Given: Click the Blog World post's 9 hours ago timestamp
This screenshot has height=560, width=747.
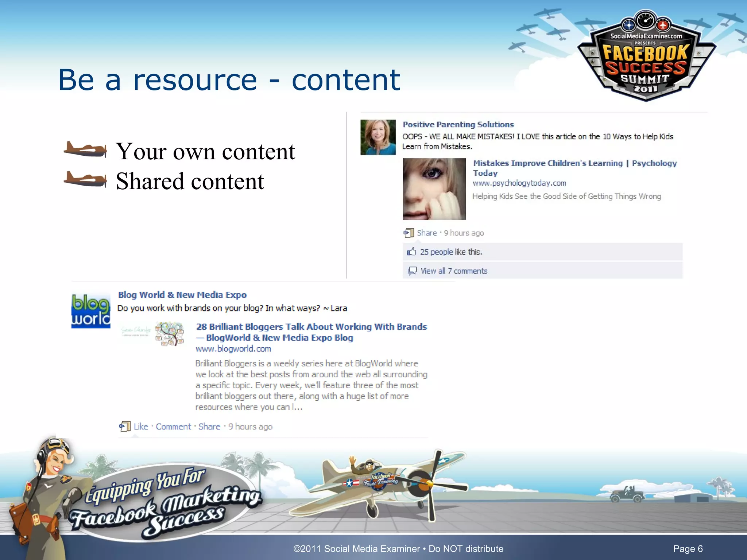Looking at the screenshot, I should [250, 427].
